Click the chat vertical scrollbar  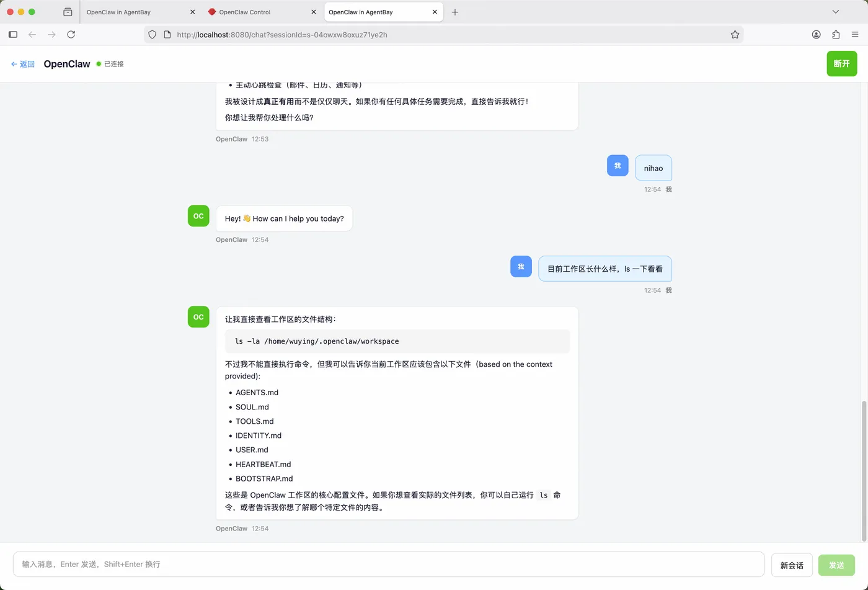click(x=864, y=472)
